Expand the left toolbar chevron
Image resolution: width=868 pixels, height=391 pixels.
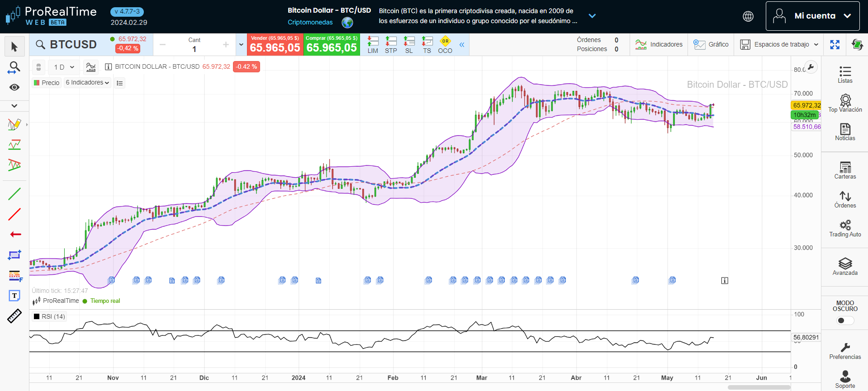(x=14, y=106)
